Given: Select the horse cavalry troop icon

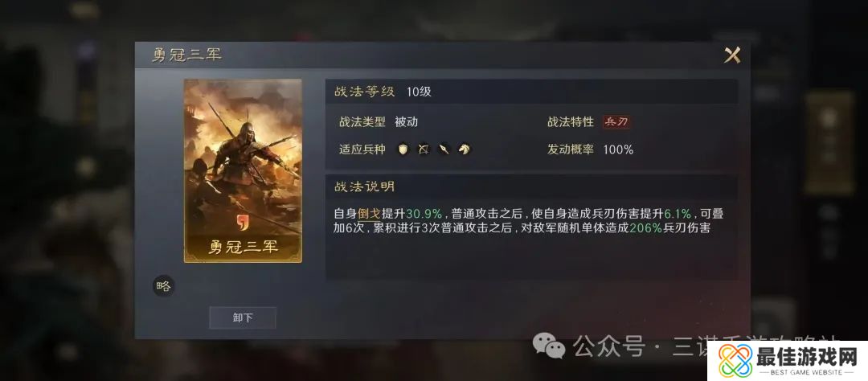Looking at the screenshot, I should point(464,149).
